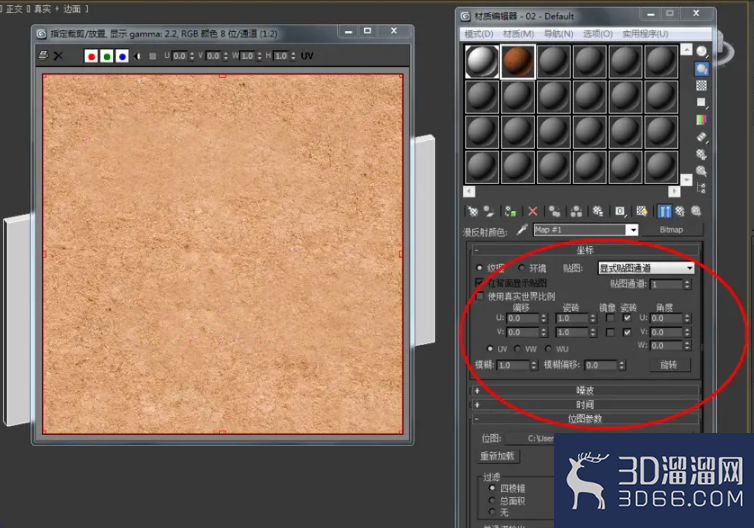Click the Put to Library icon
This screenshot has width=754, height=528.
pos(598,211)
